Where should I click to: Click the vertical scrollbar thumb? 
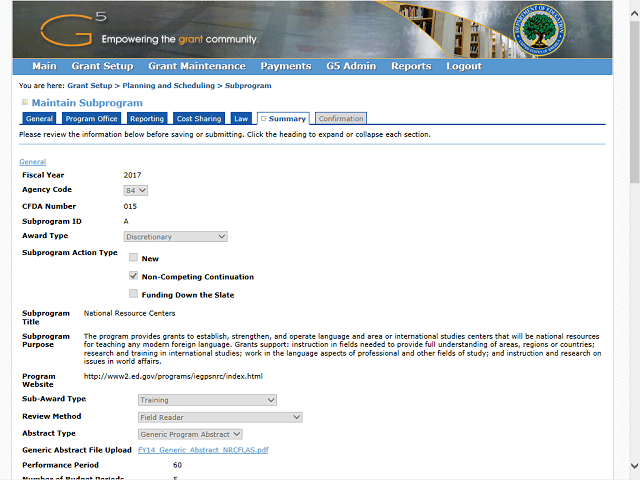coord(634,102)
